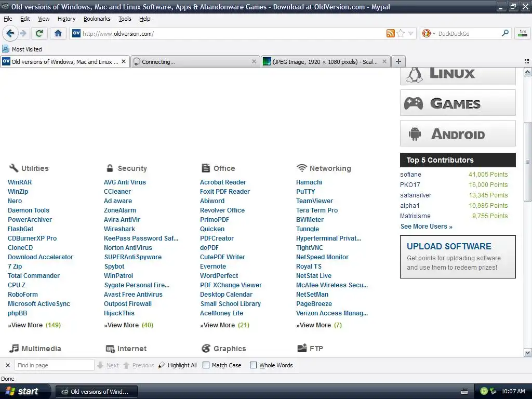Click the Security padlock icon
The height and width of the screenshot is (399, 532).
point(110,168)
